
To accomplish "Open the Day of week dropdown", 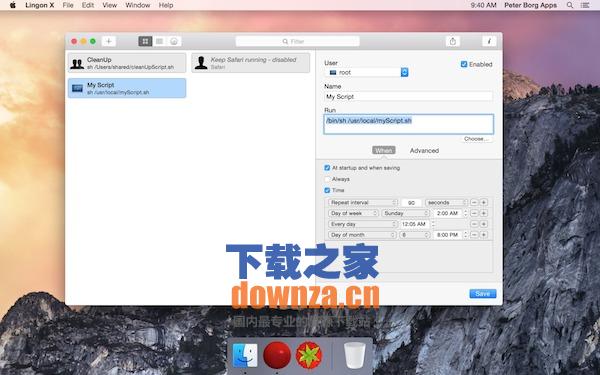I will pyautogui.click(x=353, y=213).
